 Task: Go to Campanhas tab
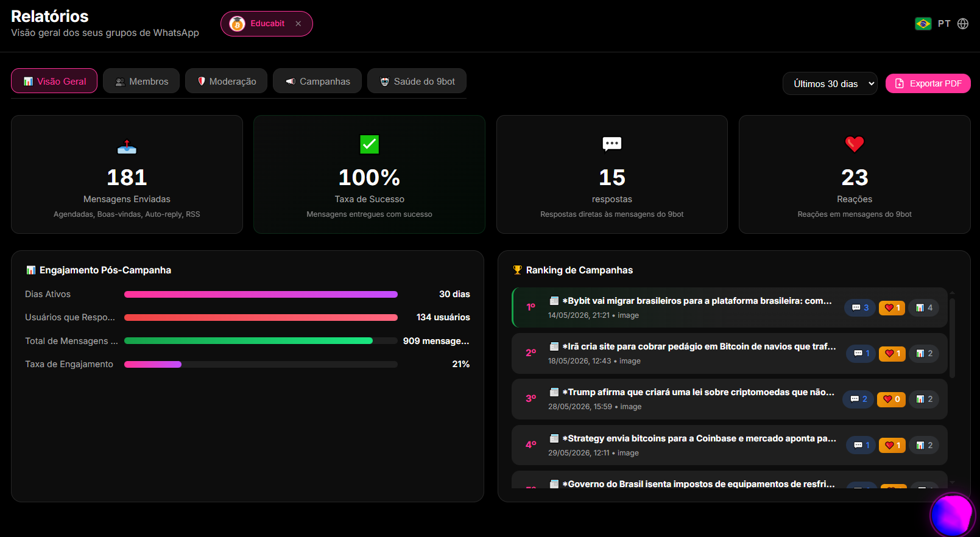click(x=317, y=81)
